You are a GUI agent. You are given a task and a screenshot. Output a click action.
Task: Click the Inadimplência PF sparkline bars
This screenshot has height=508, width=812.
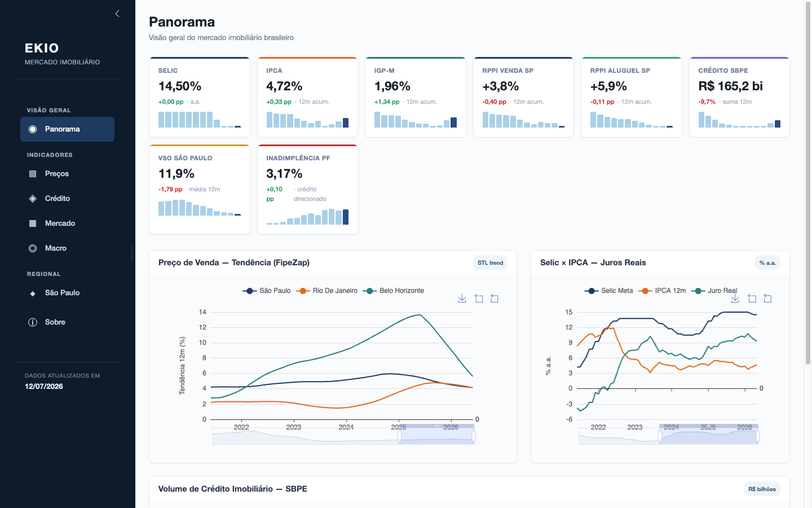307,217
